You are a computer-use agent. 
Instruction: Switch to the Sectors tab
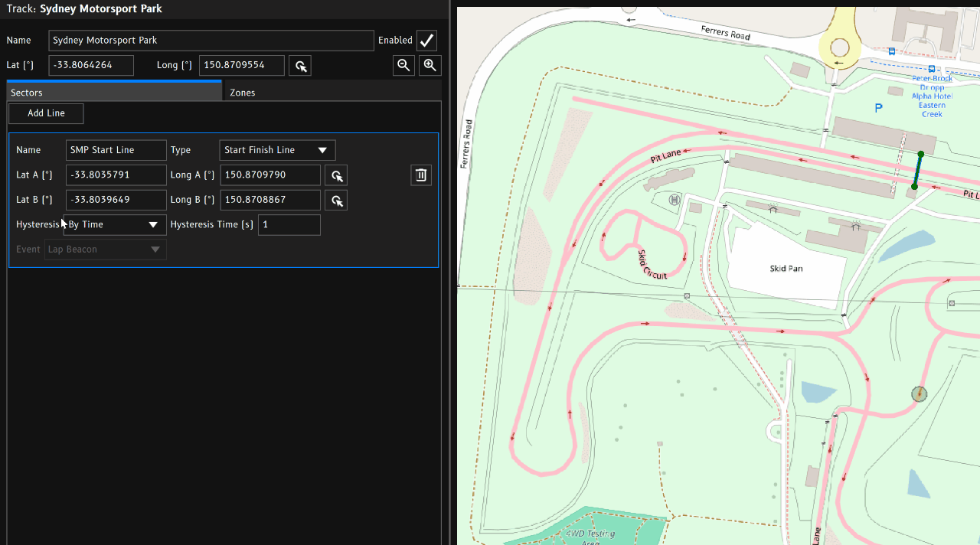[x=114, y=92]
